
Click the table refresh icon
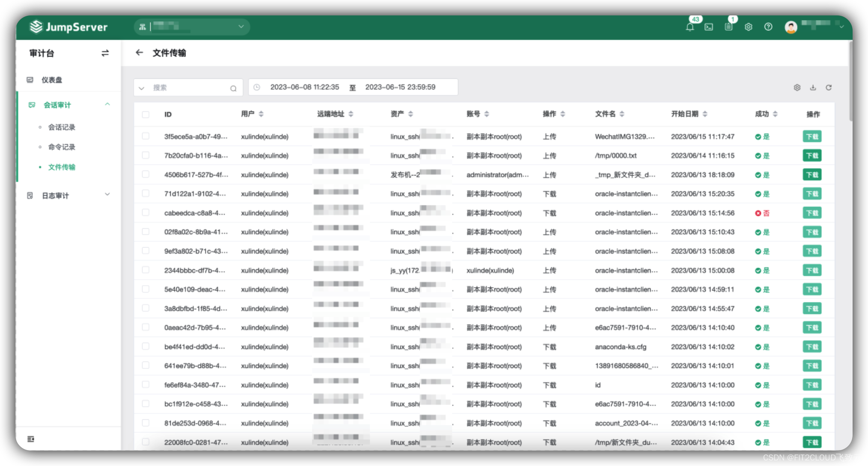coord(829,87)
